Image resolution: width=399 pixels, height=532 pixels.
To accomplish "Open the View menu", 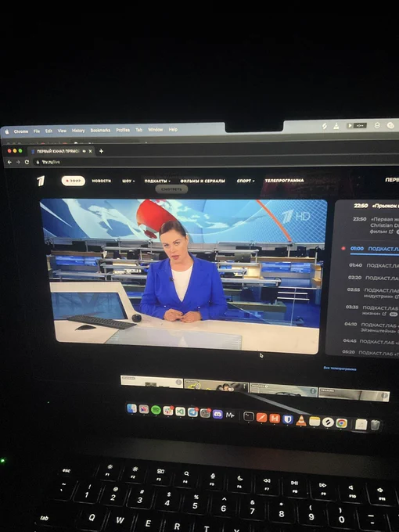I will pyautogui.click(x=62, y=131).
